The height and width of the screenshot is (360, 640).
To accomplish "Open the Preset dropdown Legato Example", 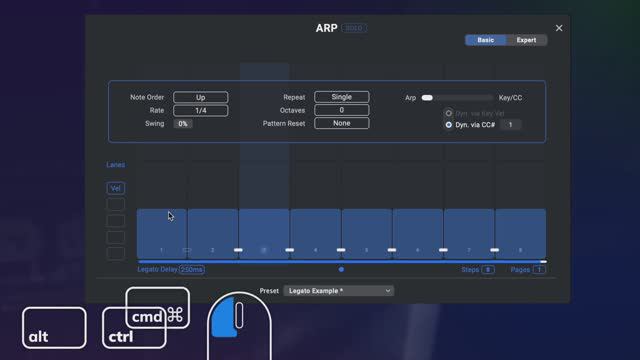I will pyautogui.click(x=338, y=291).
